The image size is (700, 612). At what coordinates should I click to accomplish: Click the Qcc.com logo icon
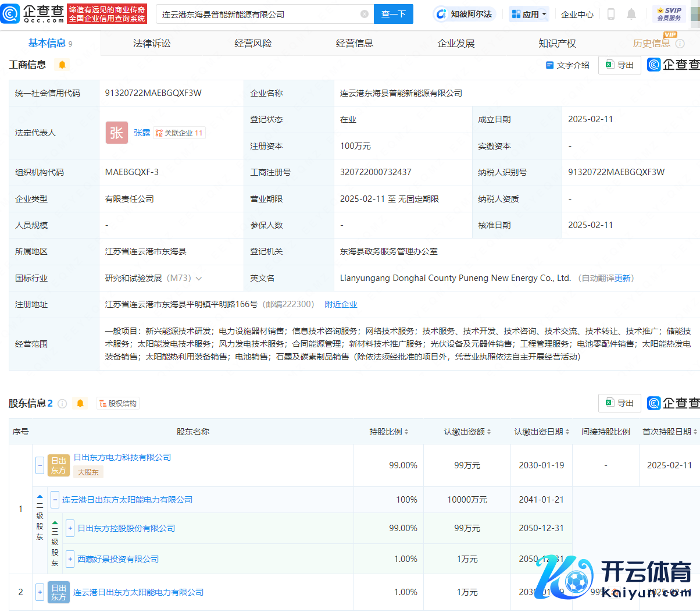pyautogui.click(x=10, y=14)
